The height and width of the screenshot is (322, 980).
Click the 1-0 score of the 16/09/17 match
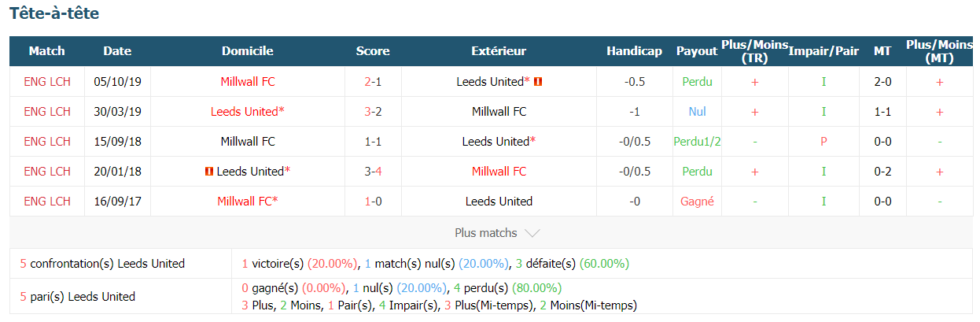373,202
